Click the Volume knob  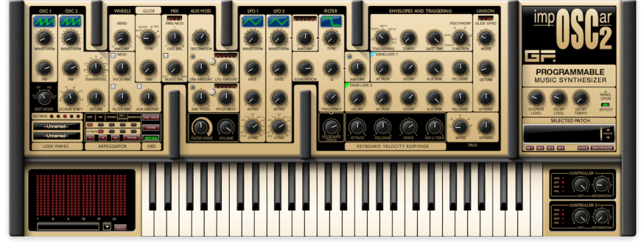click(226, 127)
